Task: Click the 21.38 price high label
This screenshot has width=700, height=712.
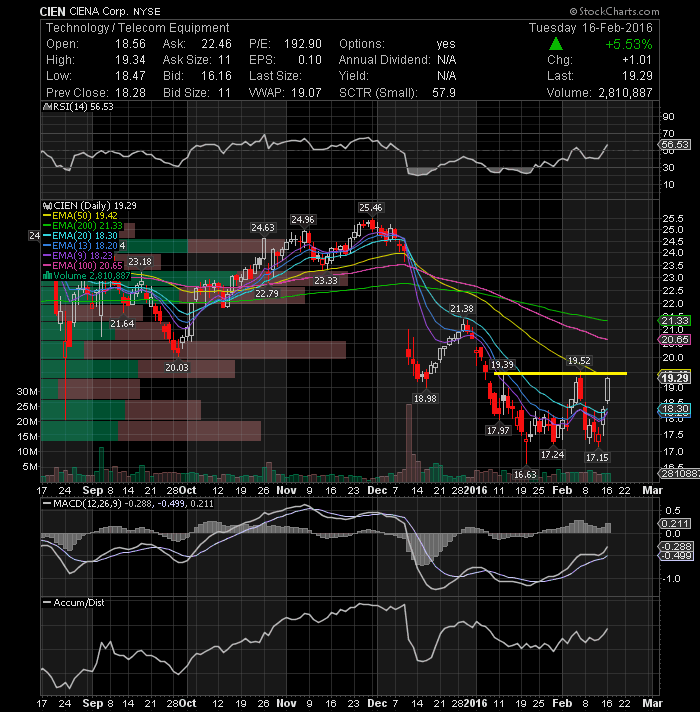Action: pos(462,309)
